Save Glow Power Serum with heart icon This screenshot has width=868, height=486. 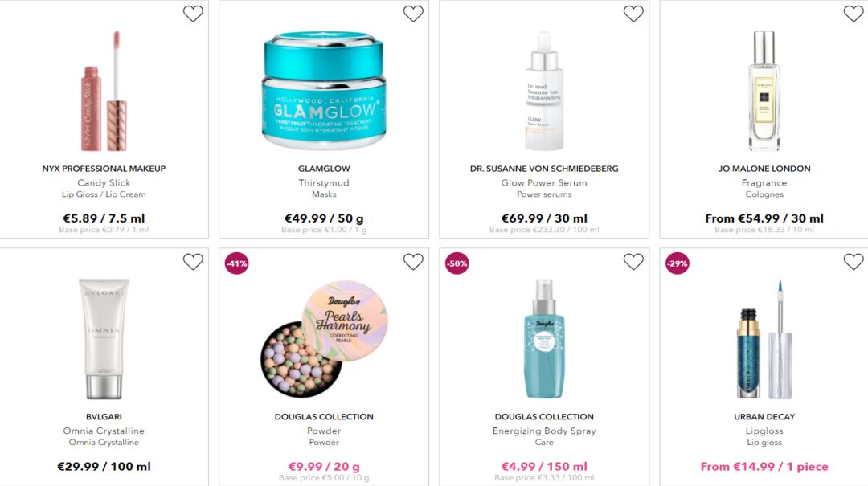(633, 14)
